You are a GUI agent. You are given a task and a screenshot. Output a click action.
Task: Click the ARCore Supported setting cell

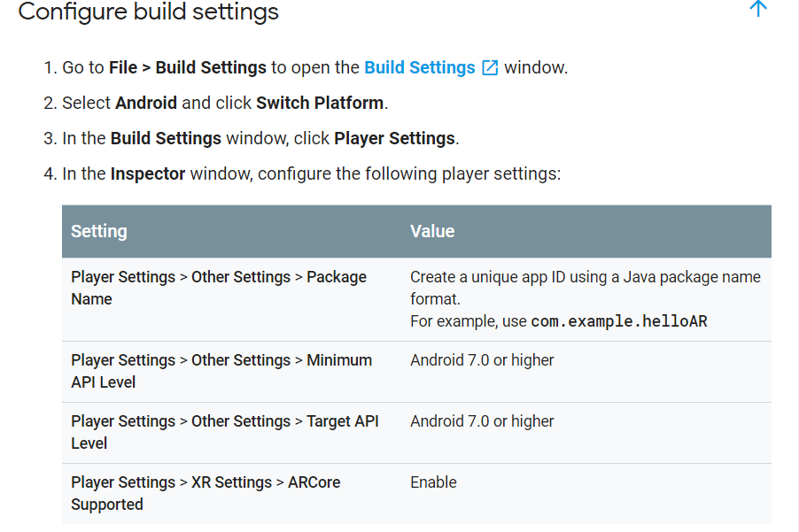[232, 494]
